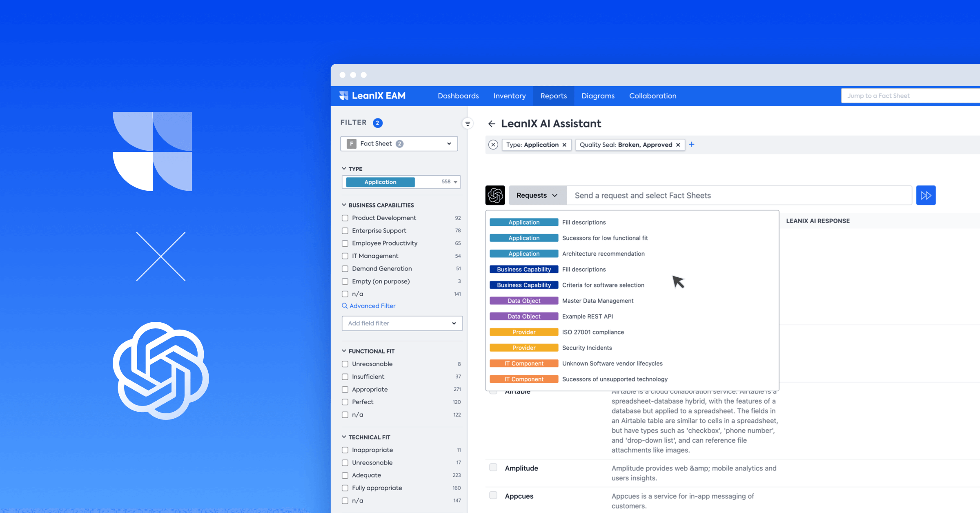This screenshot has height=513, width=980.
Task: Click the gray F Fact Sheet icon
Action: point(351,143)
